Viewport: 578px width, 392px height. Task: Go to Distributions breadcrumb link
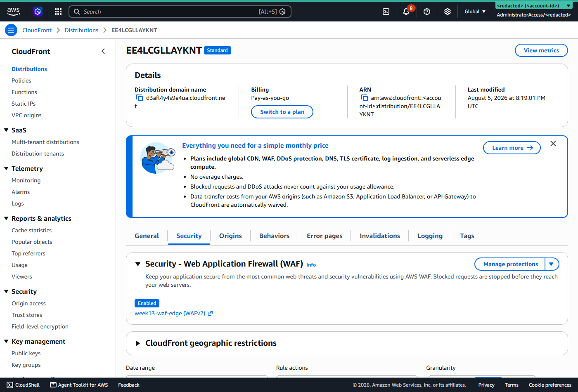coord(81,30)
